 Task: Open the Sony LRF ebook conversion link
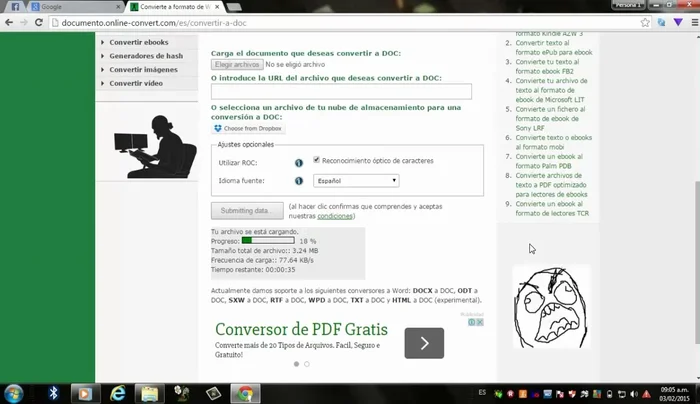point(550,119)
